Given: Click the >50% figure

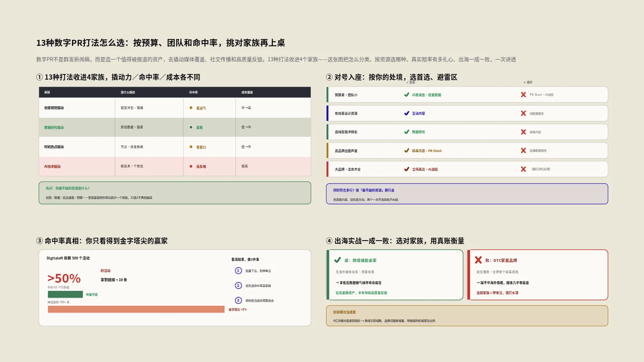Looking at the screenshot, I should click(x=64, y=278).
